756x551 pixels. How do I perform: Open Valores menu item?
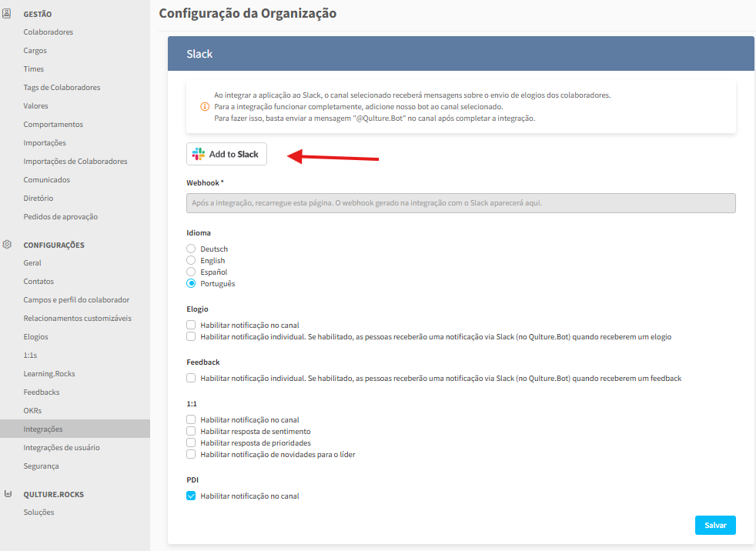pos(35,105)
